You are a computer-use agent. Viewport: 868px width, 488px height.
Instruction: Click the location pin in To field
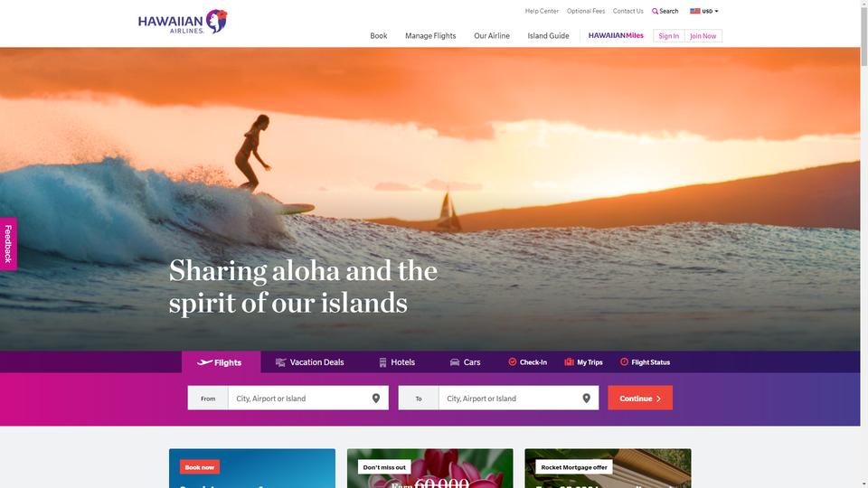(586, 399)
